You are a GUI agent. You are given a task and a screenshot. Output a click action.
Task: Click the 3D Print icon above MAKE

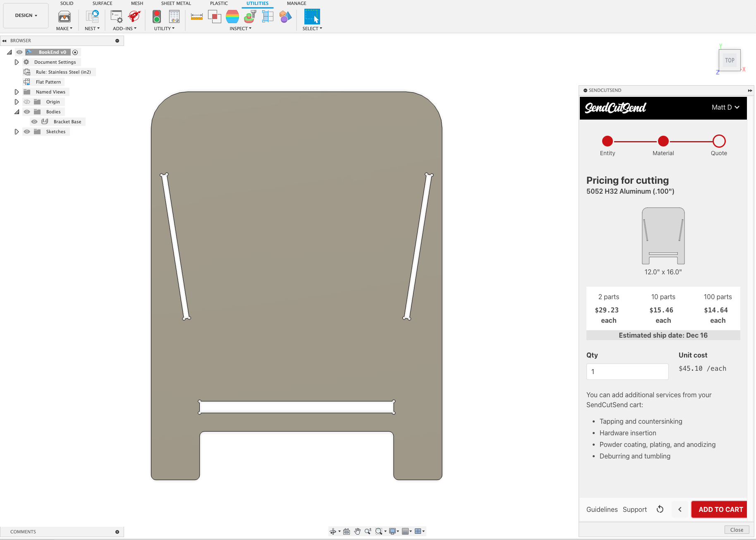click(x=65, y=17)
